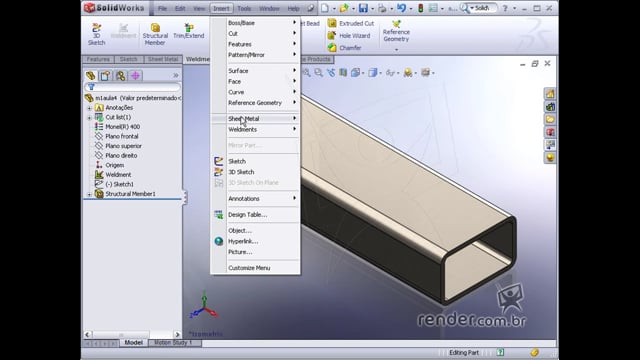Open the Reference Geometry dropdown arrow
The height and width of the screenshot is (360, 640).
[396, 50]
